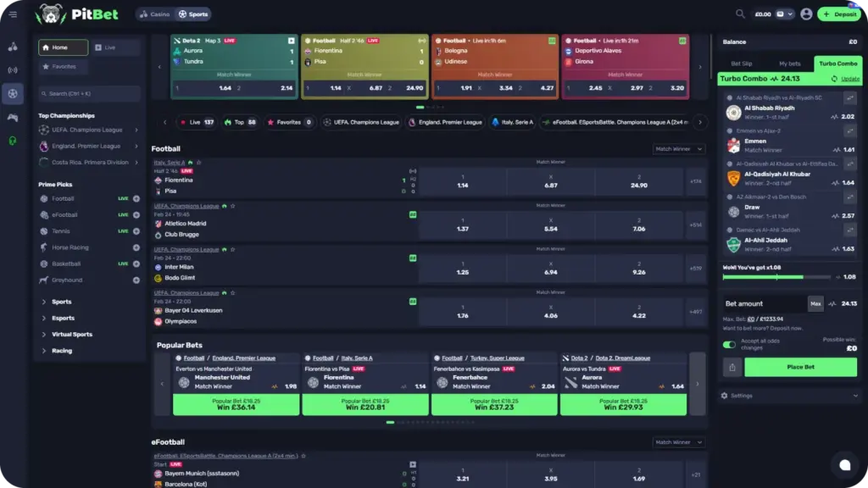
Task: Open the live chat bubble
Action: (844, 465)
